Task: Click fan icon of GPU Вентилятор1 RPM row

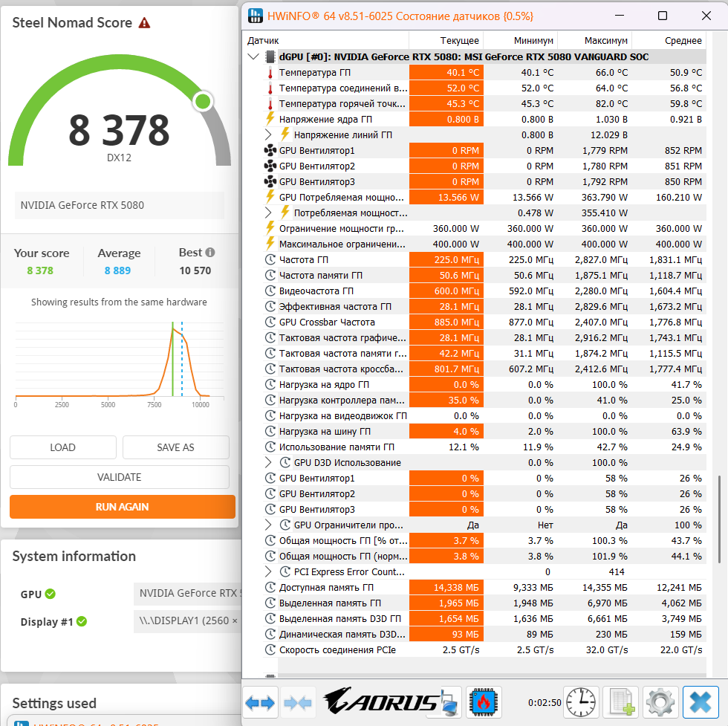Action: tap(270, 151)
